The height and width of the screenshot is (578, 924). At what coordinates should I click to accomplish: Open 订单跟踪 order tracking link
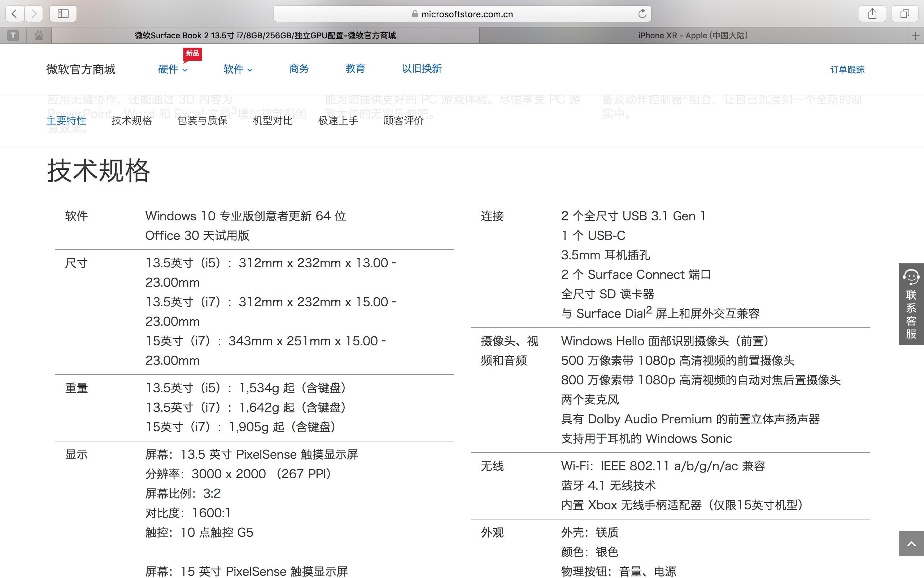tap(847, 70)
